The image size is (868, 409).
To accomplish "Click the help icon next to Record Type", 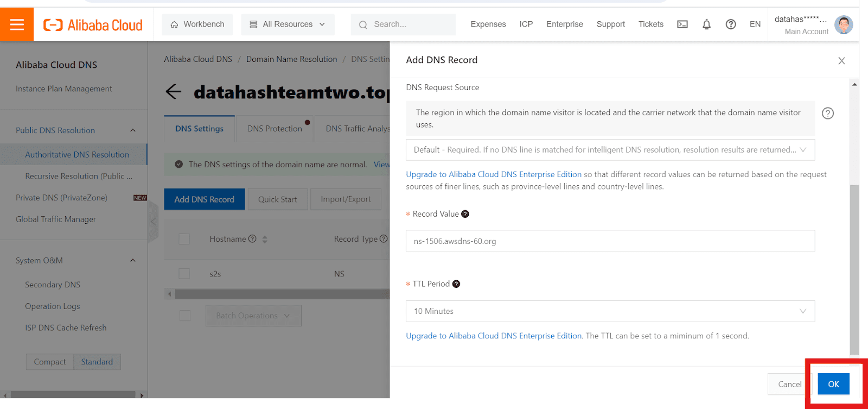I will 384,239.
